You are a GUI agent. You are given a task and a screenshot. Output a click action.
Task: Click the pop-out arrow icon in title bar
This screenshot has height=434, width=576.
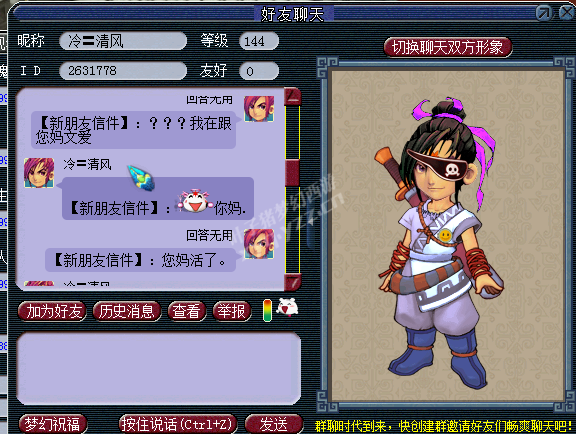pyautogui.click(x=544, y=13)
